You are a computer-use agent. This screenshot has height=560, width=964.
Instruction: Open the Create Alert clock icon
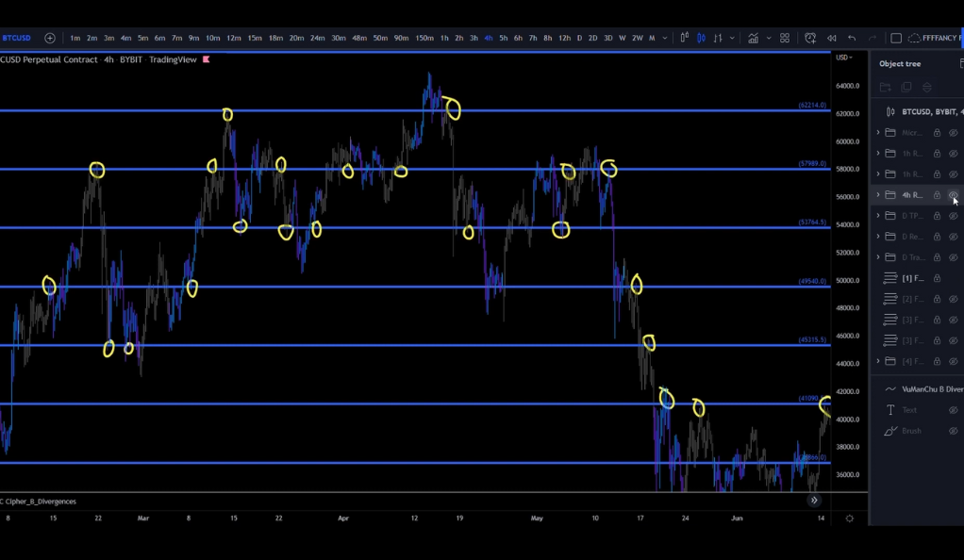point(810,38)
